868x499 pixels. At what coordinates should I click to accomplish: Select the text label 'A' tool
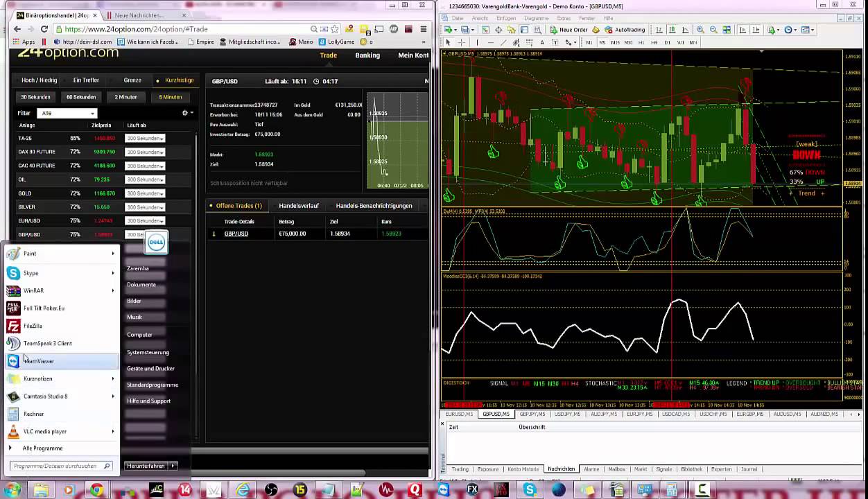tap(542, 42)
